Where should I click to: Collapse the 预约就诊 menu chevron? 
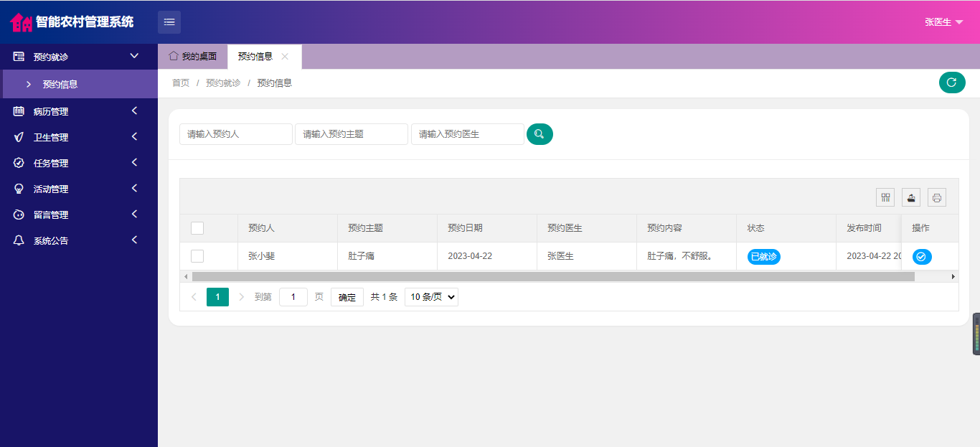click(x=134, y=56)
